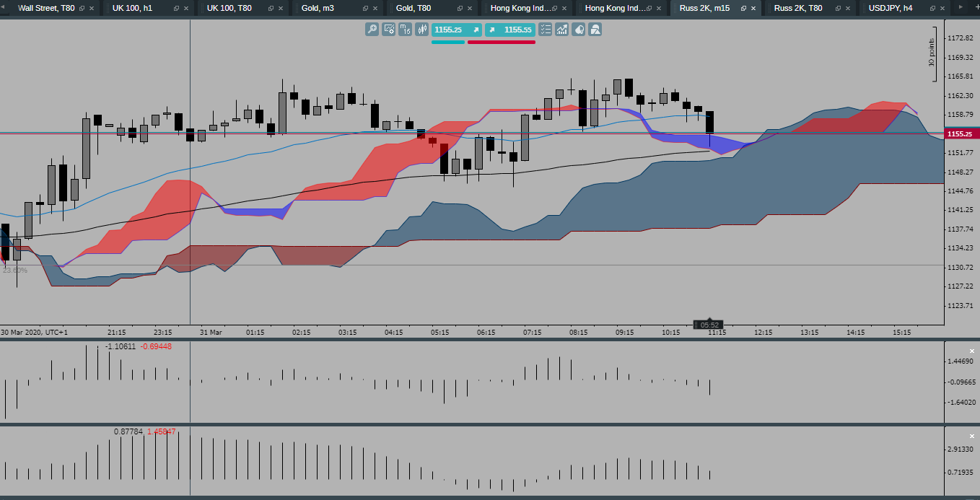
Task: Click the -1.10611 indicator value
Action: pos(120,346)
